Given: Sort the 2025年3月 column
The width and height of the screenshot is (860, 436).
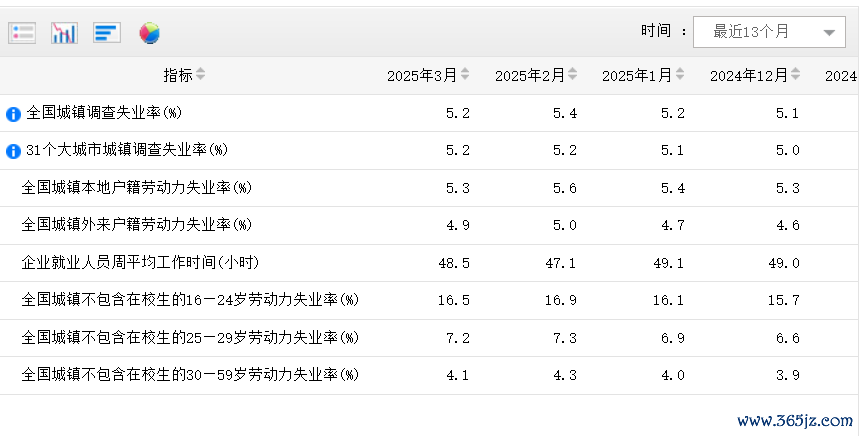Looking at the screenshot, I should click(465, 75).
